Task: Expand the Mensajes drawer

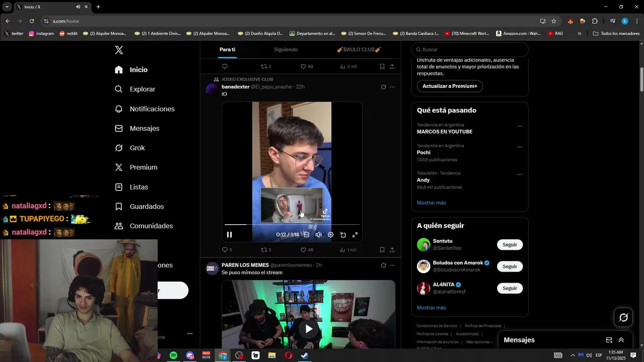Action: click(621, 340)
